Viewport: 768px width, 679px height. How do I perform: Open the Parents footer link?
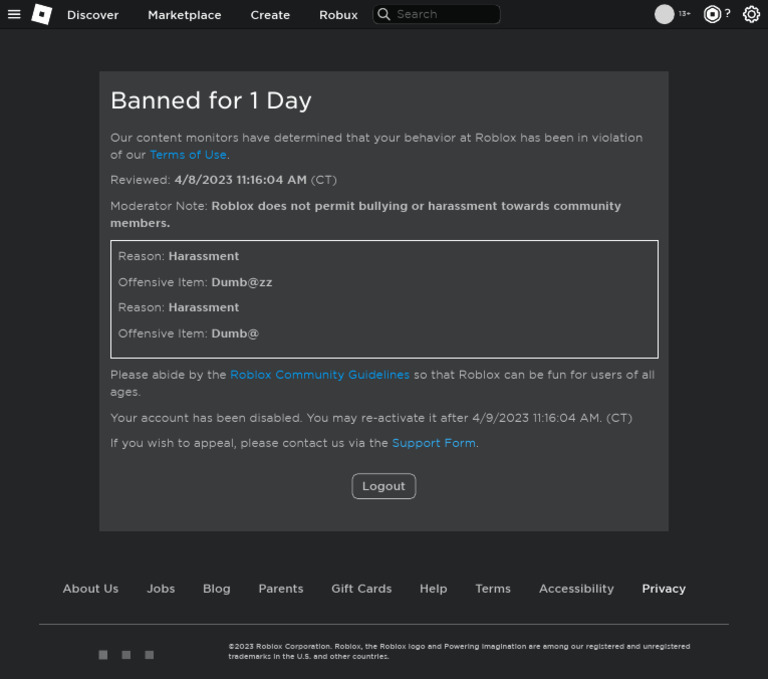pyautogui.click(x=281, y=588)
